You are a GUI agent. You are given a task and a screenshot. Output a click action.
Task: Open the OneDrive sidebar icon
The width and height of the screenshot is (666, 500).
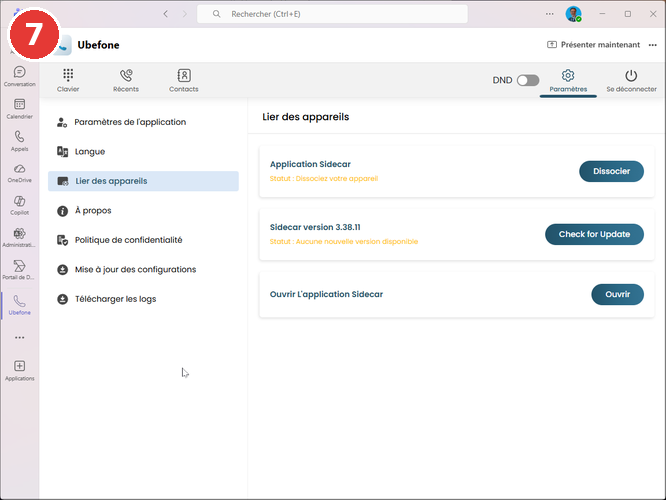tap(20, 173)
